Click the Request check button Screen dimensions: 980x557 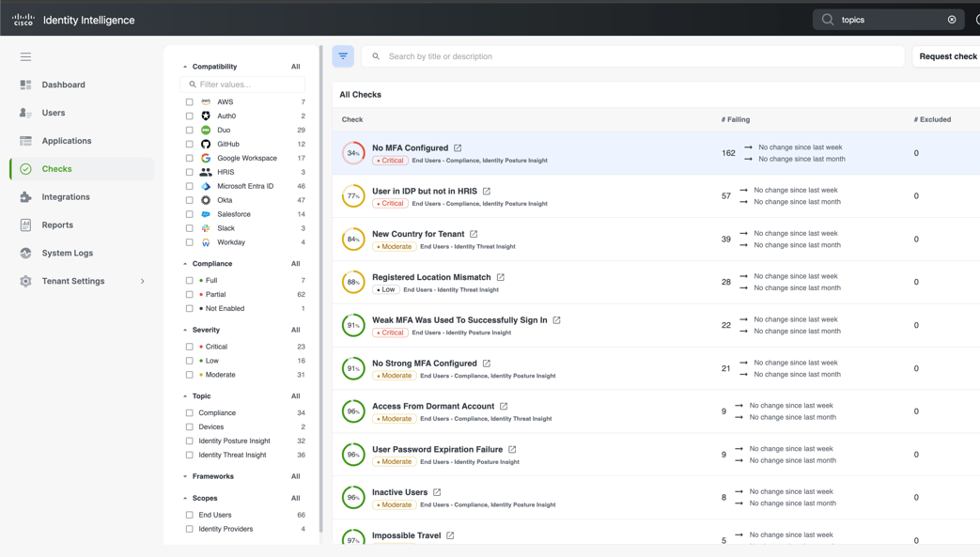[x=947, y=56]
